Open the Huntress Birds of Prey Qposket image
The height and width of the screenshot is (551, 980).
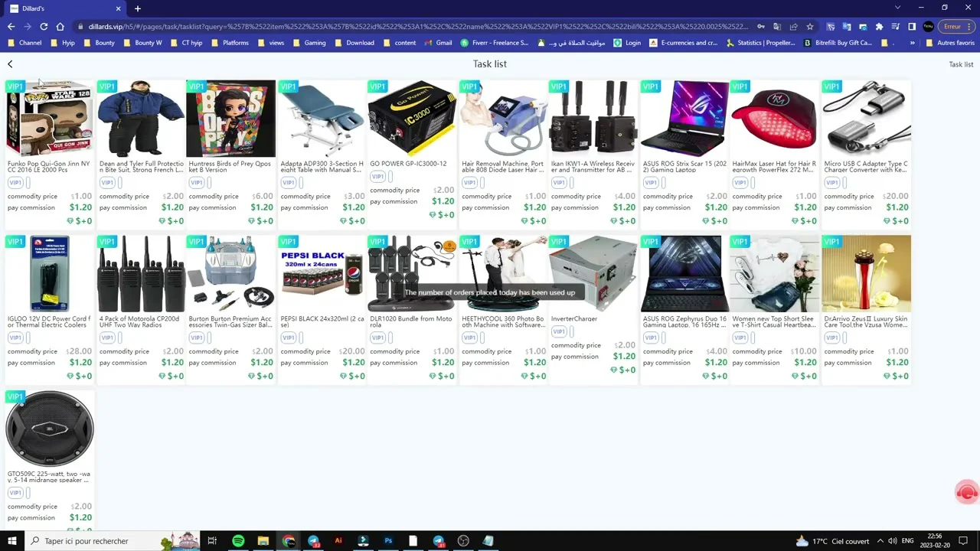pyautogui.click(x=230, y=119)
